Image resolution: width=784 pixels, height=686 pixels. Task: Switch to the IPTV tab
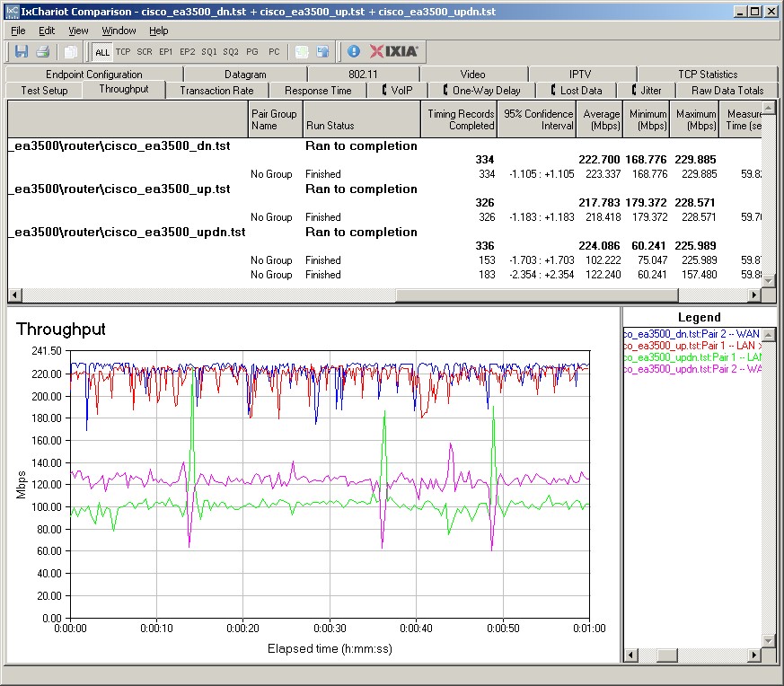(x=580, y=74)
